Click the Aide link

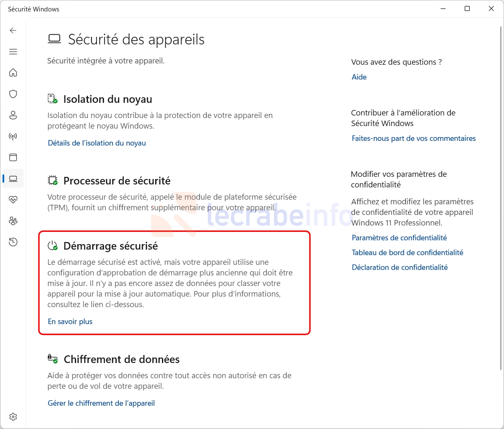pyautogui.click(x=359, y=77)
